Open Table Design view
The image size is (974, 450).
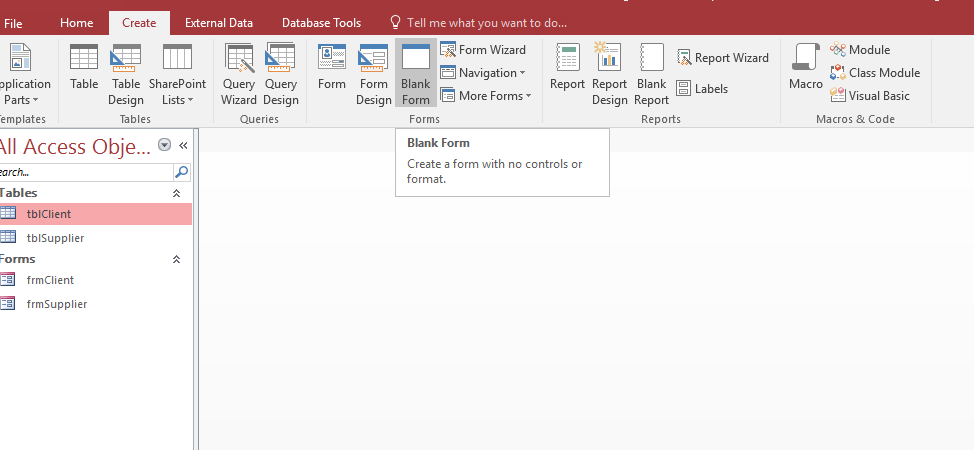click(125, 74)
